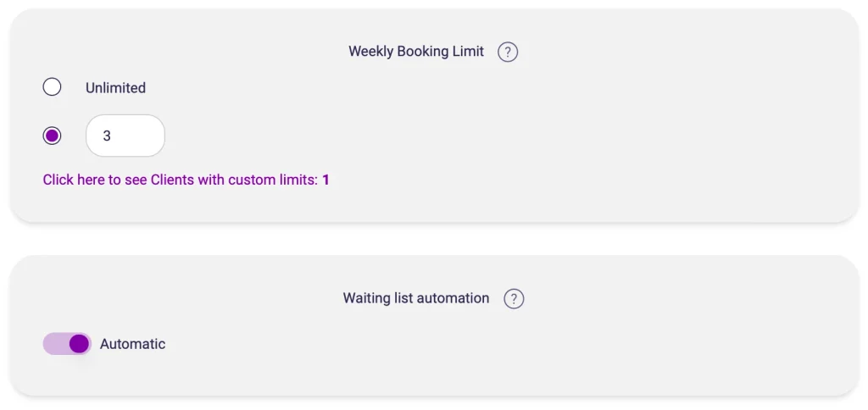Open the Weekly Booking Limit help tooltip

[508, 53]
